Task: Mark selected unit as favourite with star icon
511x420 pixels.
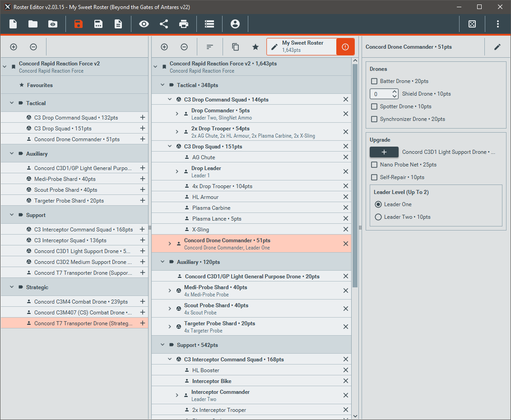Action: pyautogui.click(x=255, y=46)
